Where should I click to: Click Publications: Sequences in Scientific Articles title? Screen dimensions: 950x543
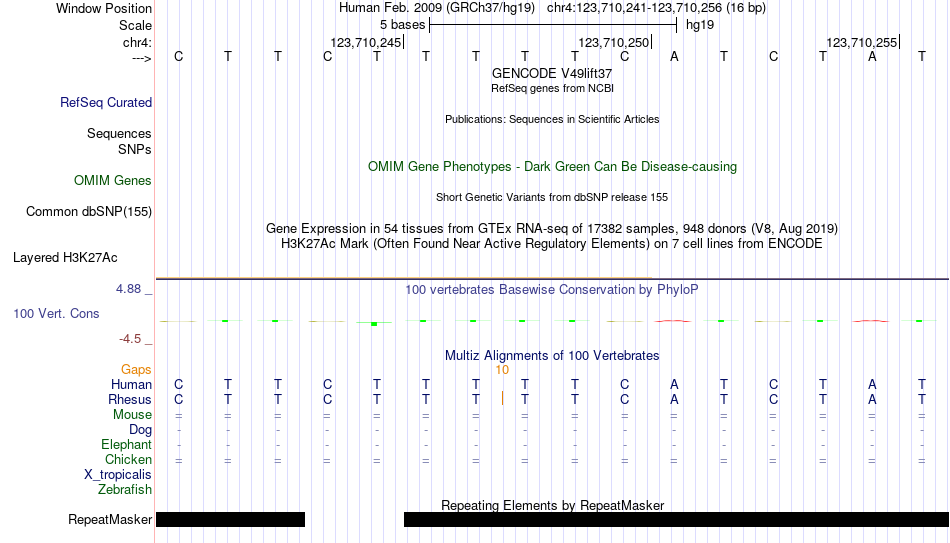(x=552, y=119)
